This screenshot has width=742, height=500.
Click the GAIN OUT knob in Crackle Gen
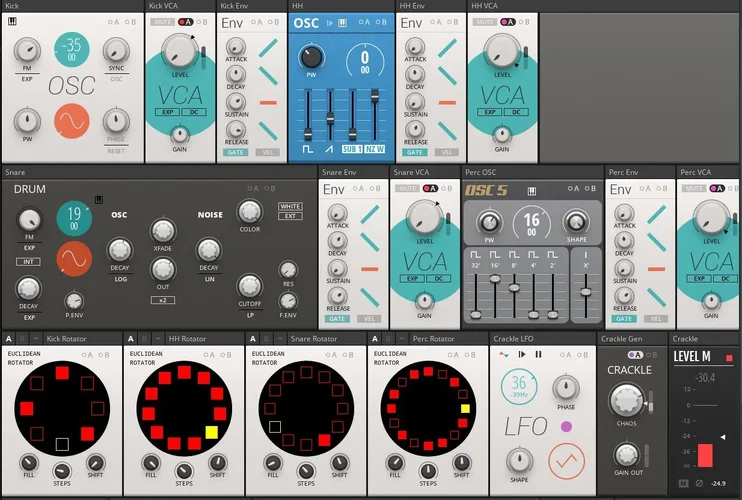point(626,456)
